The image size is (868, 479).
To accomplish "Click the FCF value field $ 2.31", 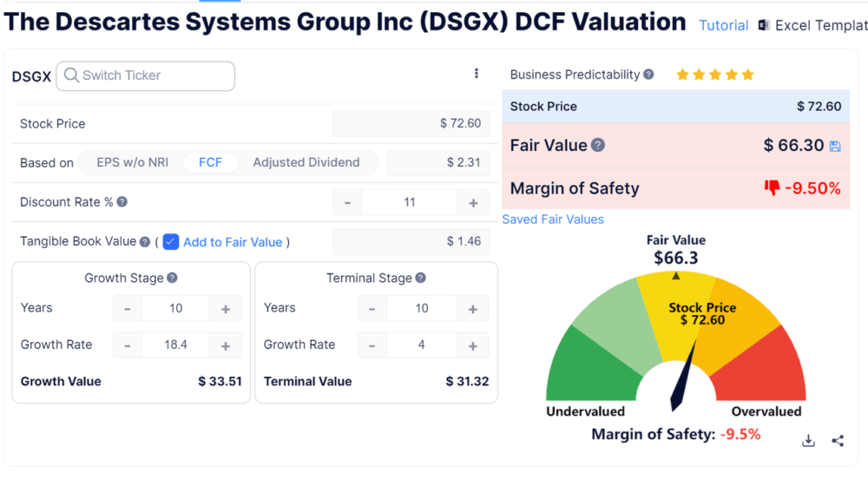I will coord(438,162).
